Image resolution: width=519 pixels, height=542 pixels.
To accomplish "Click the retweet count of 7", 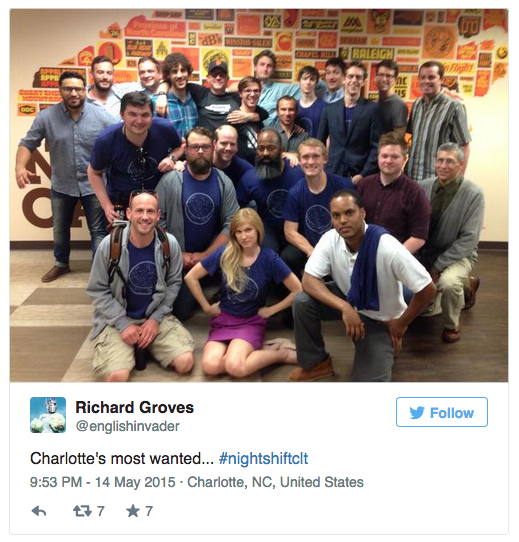I will pos(101,511).
